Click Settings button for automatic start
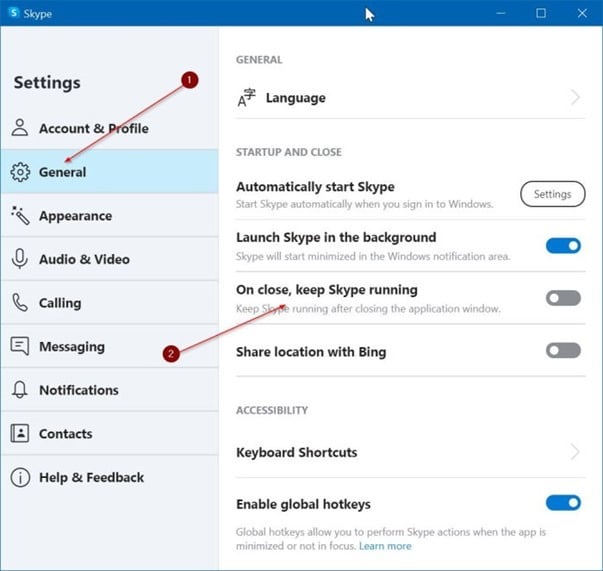603x571 pixels. tap(553, 194)
